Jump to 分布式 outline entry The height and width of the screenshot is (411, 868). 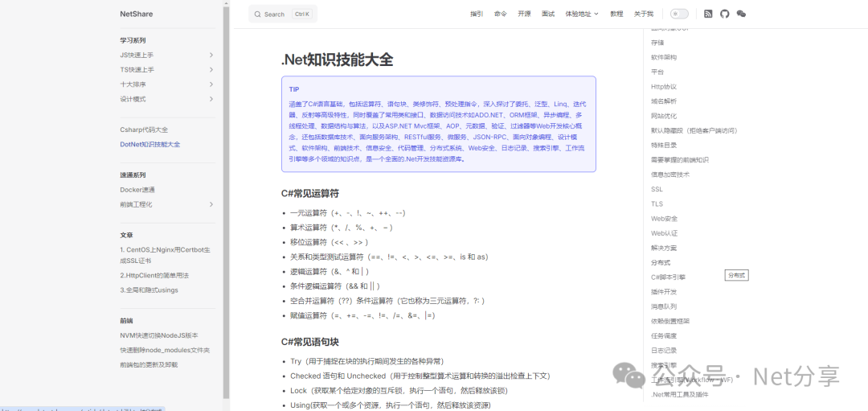tap(661, 262)
